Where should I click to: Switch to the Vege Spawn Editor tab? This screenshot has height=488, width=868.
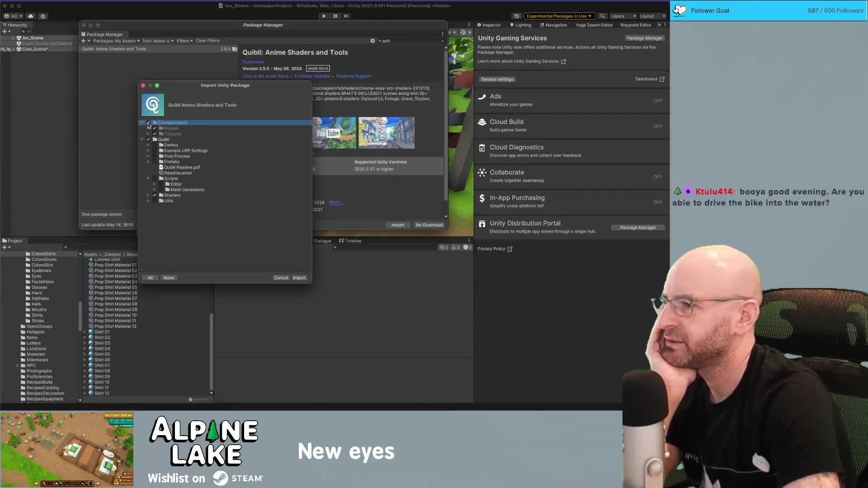[594, 25]
